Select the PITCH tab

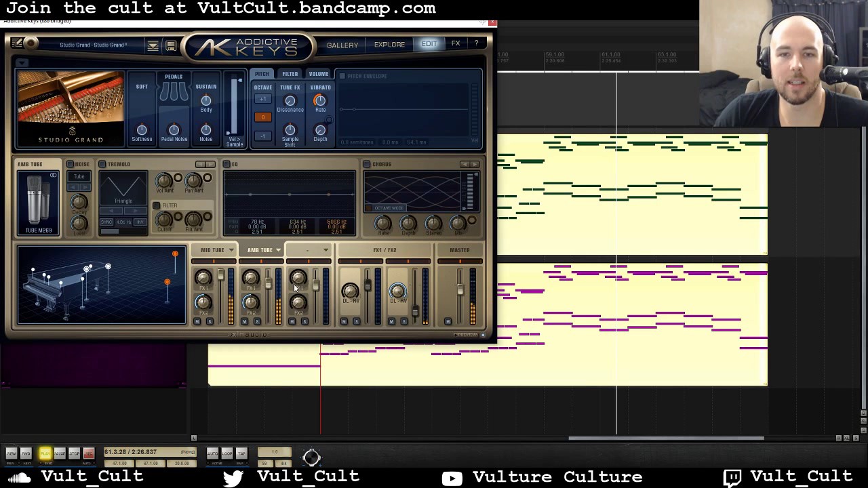point(262,74)
